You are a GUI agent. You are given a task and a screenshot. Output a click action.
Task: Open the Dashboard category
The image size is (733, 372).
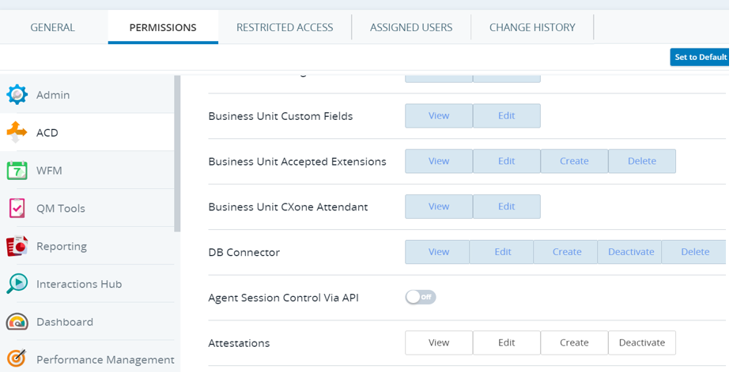[87, 322]
